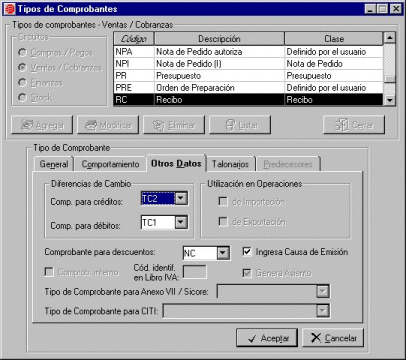Click the Eliminar button icon
Viewport: 406px width, 360px height.
[159, 125]
